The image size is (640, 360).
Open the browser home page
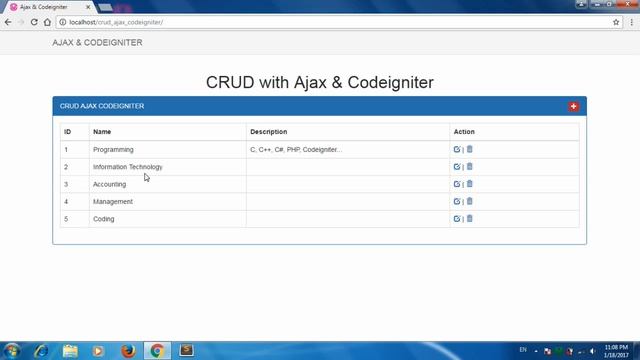(47, 22)
